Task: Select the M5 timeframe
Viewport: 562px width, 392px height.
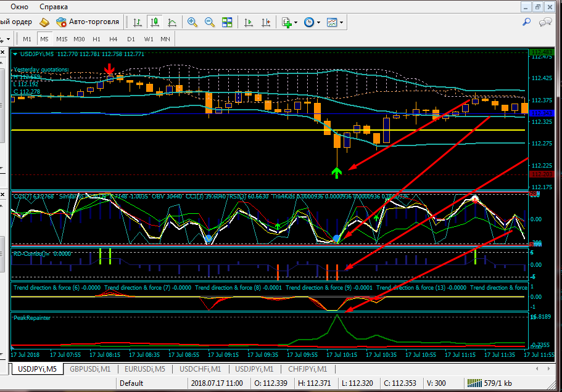Action: (x=44, y=39)
